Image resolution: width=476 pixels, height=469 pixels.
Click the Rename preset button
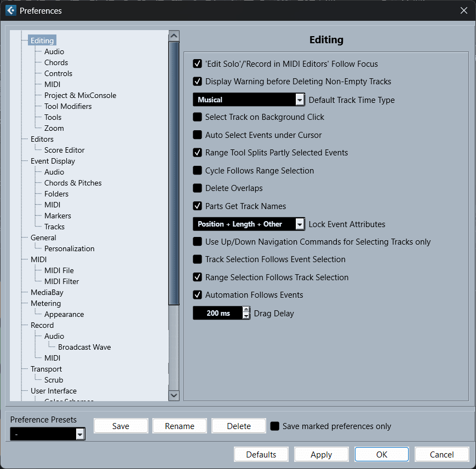[x=180, y=426]
